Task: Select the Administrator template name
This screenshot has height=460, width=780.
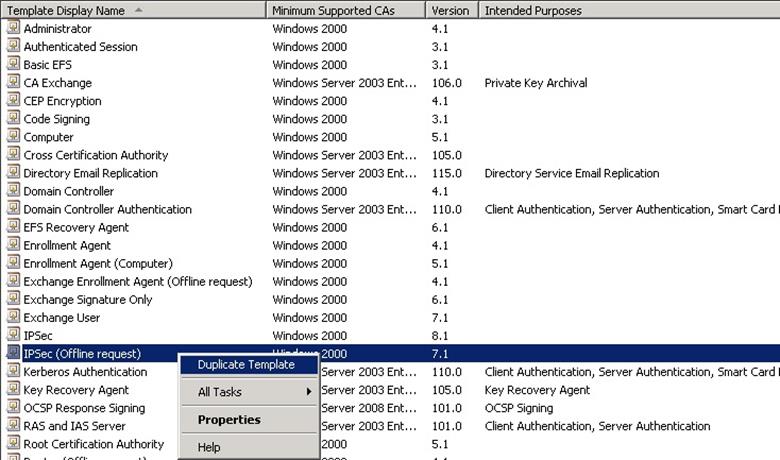Action: (x=57, y=29)
